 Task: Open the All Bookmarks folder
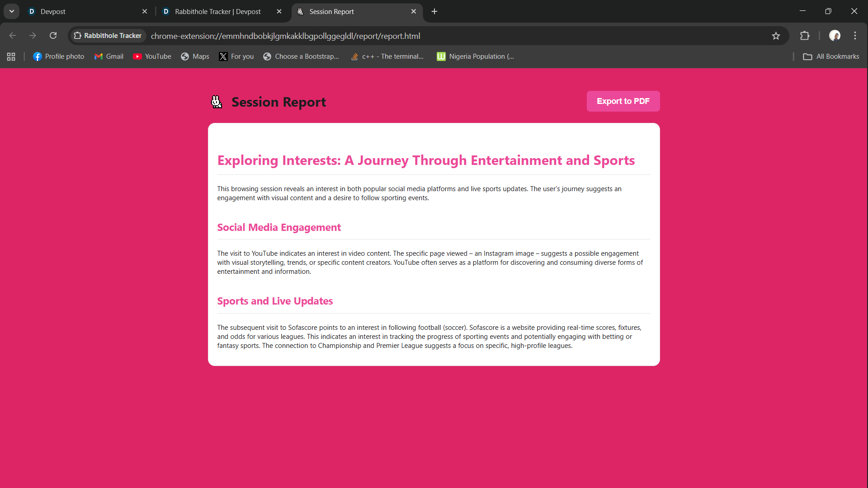(831, 56)
